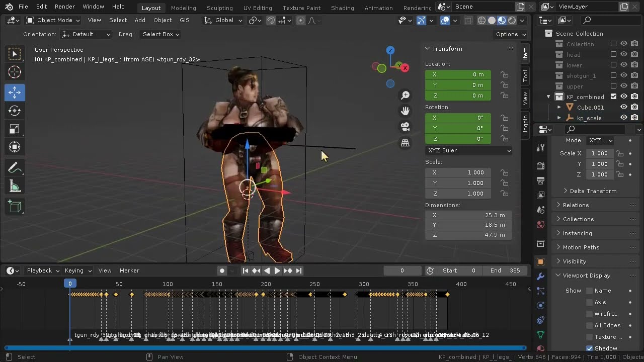
Task: Lock the Location X axis
Action: (x=504, y=74)
